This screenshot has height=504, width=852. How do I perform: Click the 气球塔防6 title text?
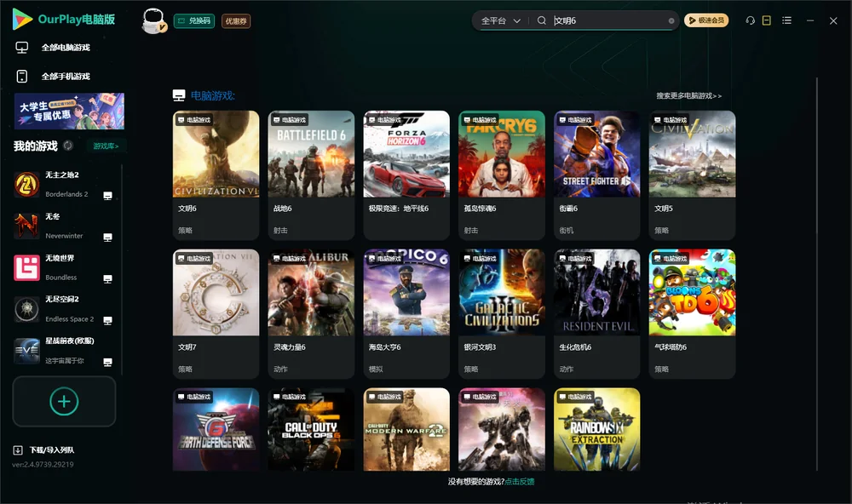tap(671, 347)
